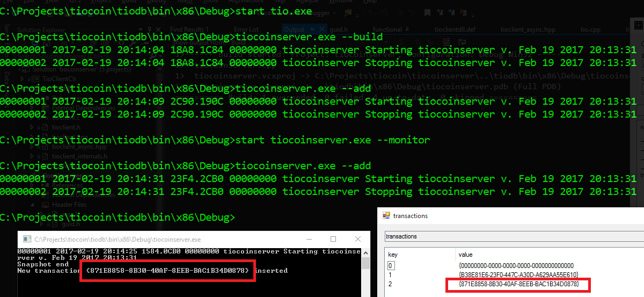Click the console vertical scrollbar thumb
Viewport: 644px width, 297px height.
366,264
